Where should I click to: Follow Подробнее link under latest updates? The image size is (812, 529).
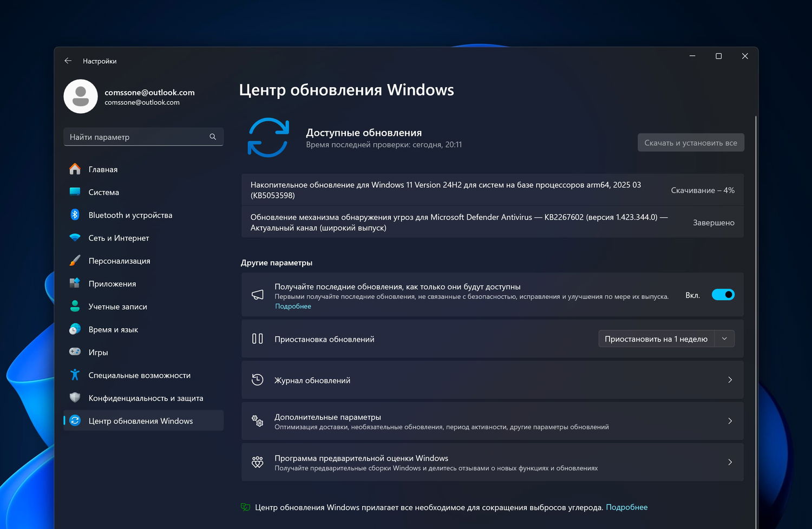[293, 306]
